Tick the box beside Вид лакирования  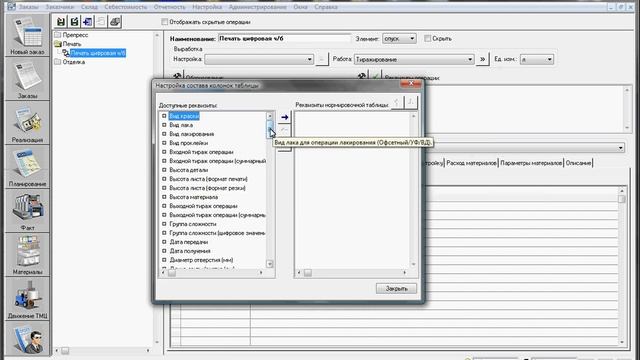pos(164,134)
